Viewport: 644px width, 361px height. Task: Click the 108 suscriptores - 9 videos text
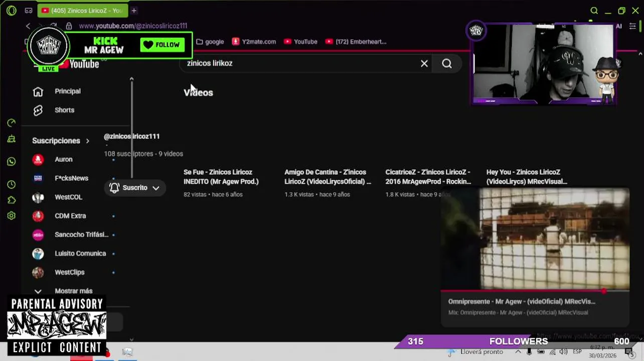[143, 154]
